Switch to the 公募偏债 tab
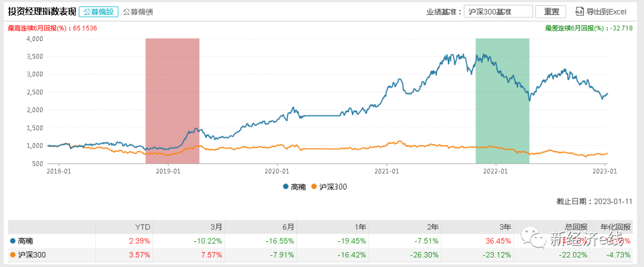 point(138,11)
